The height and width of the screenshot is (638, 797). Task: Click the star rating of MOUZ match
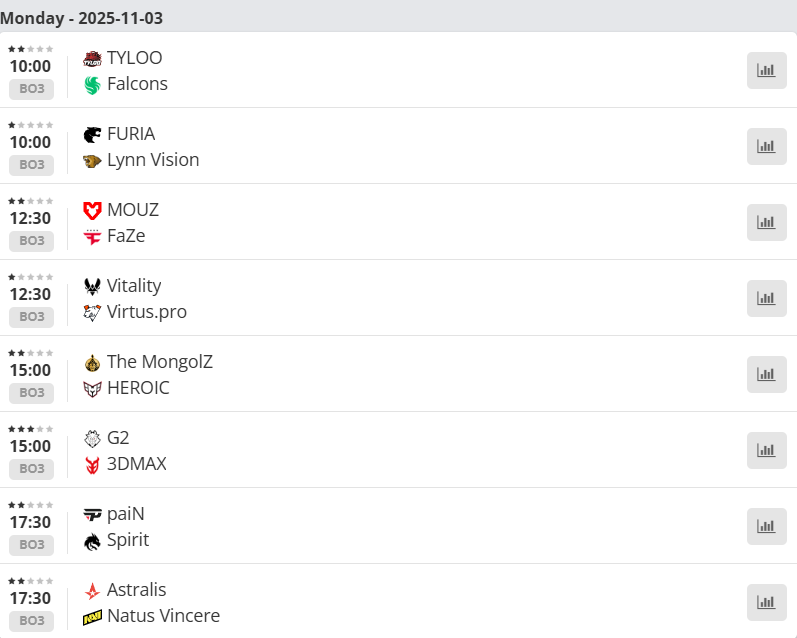(31, 200)
